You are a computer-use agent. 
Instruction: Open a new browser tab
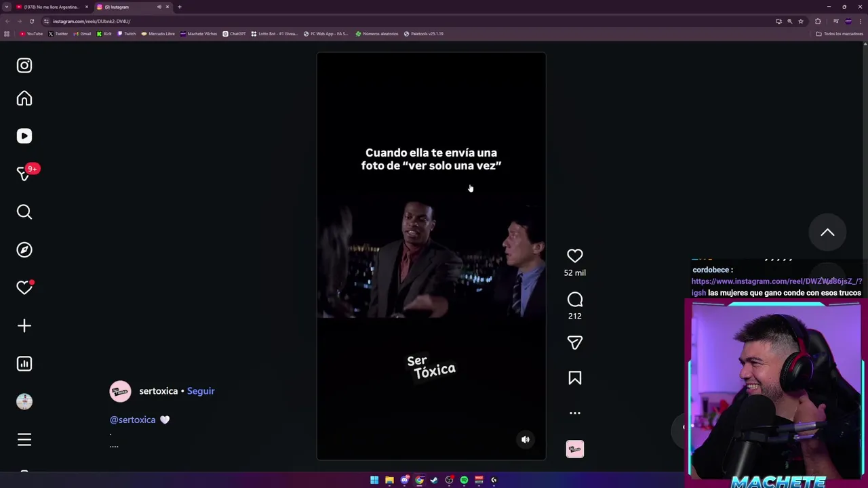click(x=180, y=7)
